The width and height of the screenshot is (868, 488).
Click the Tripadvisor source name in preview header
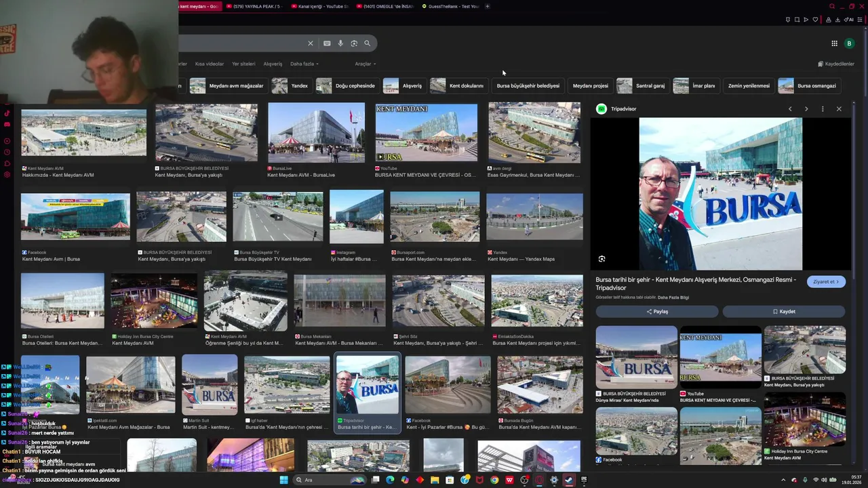[623, 109]
